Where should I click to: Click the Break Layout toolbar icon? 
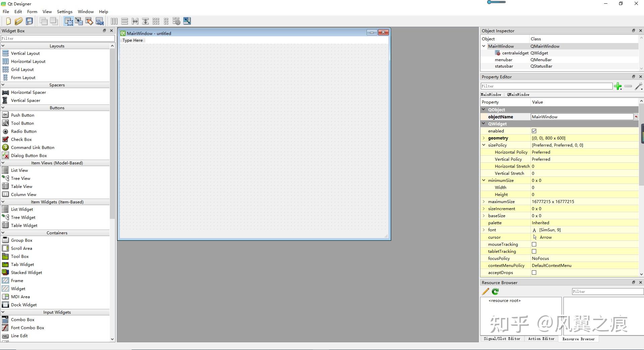tap(177, 21)
